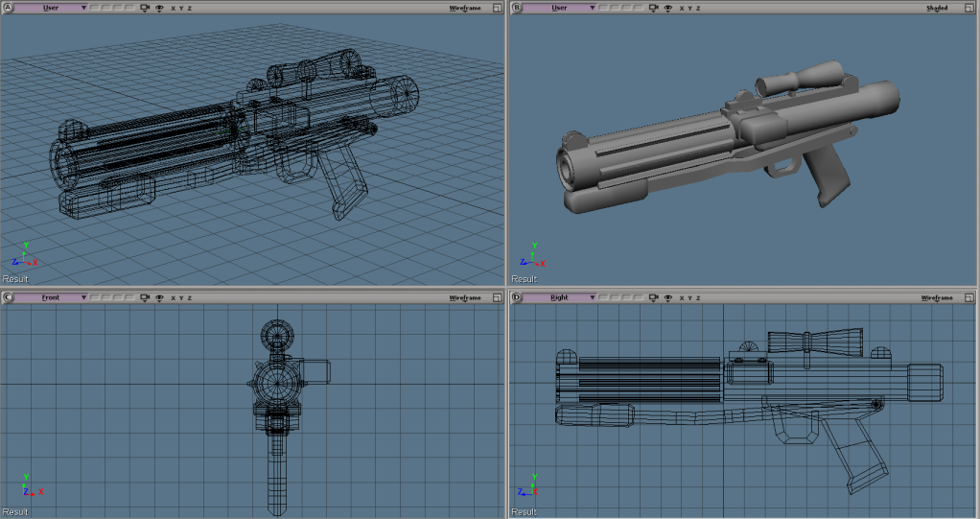
Task: Click the Z axis button in viewport A
Action: [189, 8]
